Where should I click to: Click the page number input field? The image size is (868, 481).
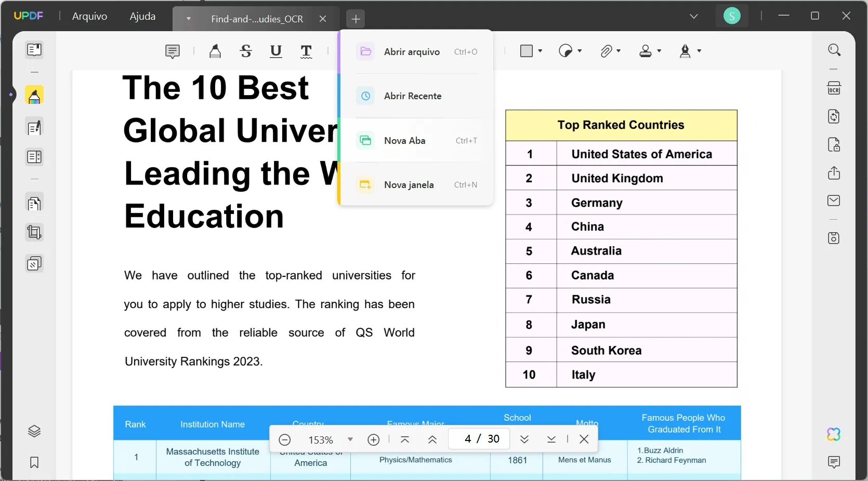(x=468, y=439)
